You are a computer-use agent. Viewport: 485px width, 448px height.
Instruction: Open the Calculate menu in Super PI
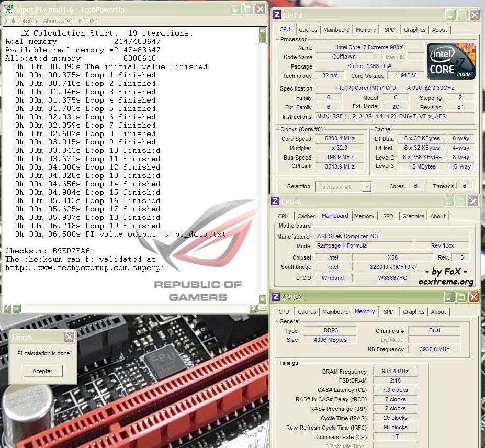(21, 21)
